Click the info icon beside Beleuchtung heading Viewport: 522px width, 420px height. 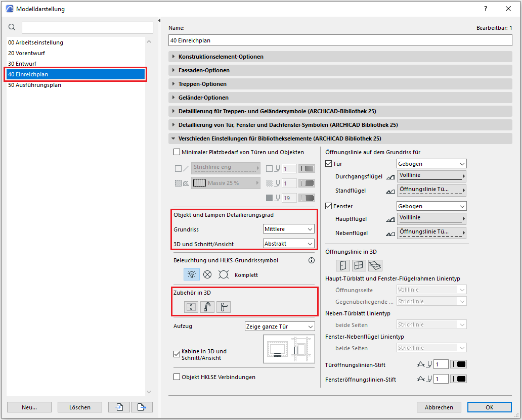tap(311, 261)
